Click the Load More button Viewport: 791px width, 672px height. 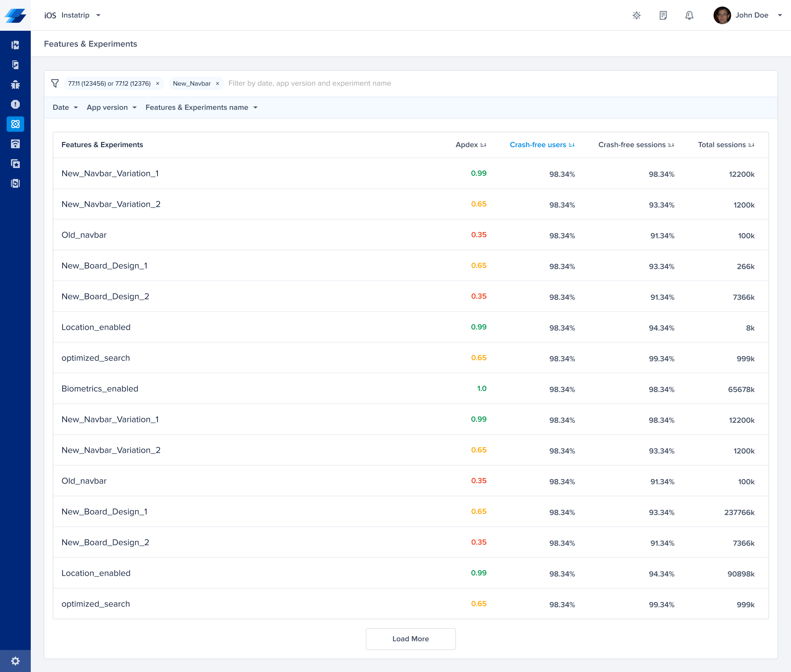[x=411, y=639]
